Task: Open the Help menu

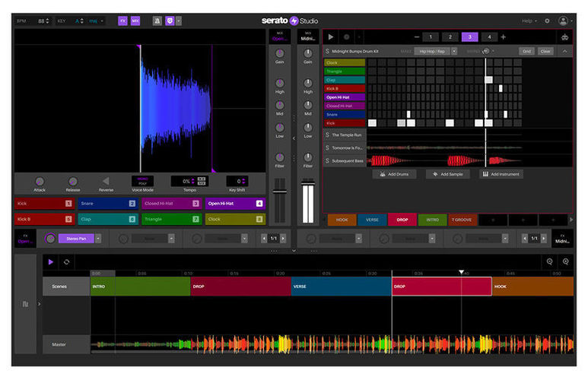Action: point(529,21)
